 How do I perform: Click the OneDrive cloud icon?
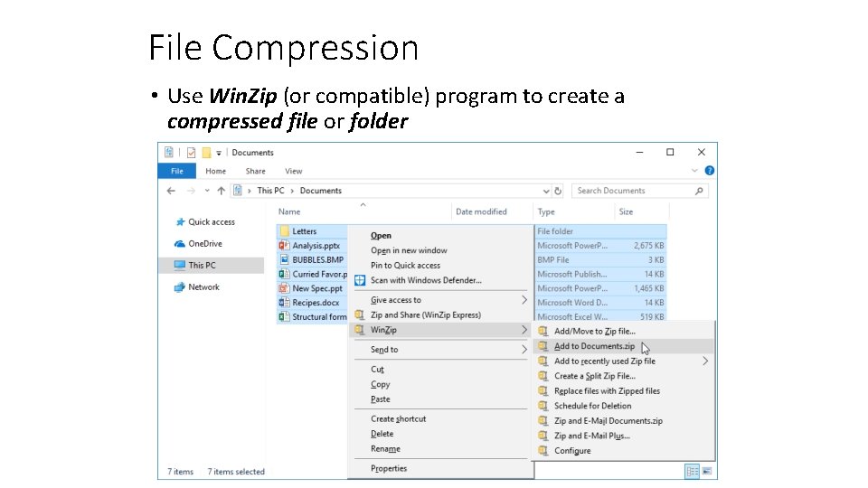179,243
